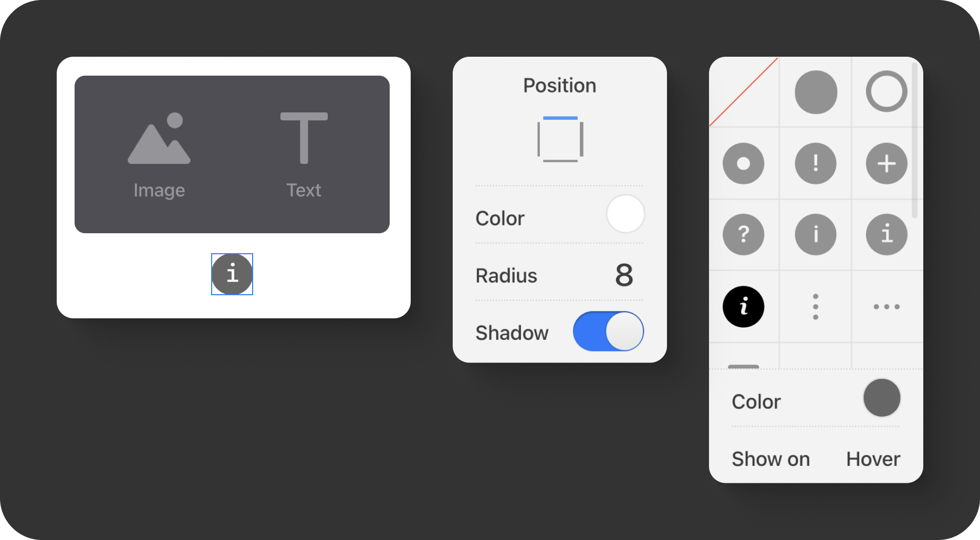Select the plus circle icon
This screenshot has height=540, width=980.
coord(887,164)
